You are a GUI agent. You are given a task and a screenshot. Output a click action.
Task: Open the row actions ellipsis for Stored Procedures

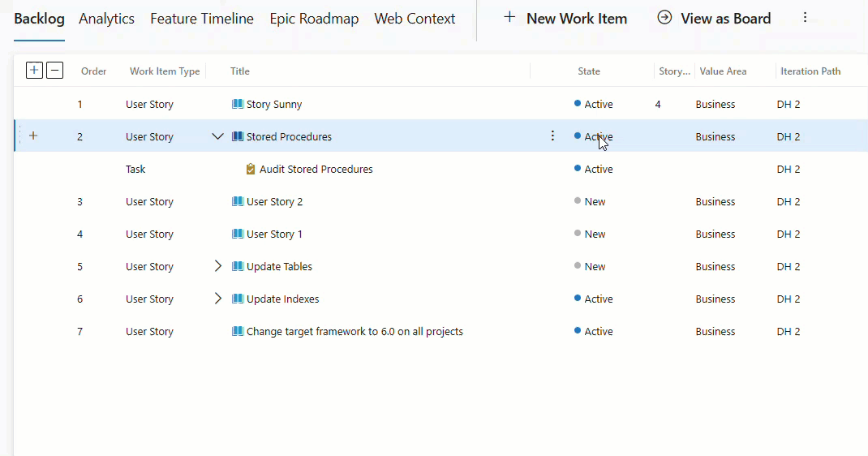[x=552, y=136]
